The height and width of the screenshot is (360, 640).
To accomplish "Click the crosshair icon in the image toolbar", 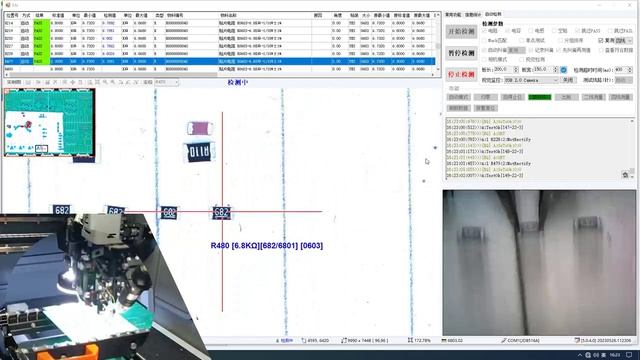I will [73, 82].
